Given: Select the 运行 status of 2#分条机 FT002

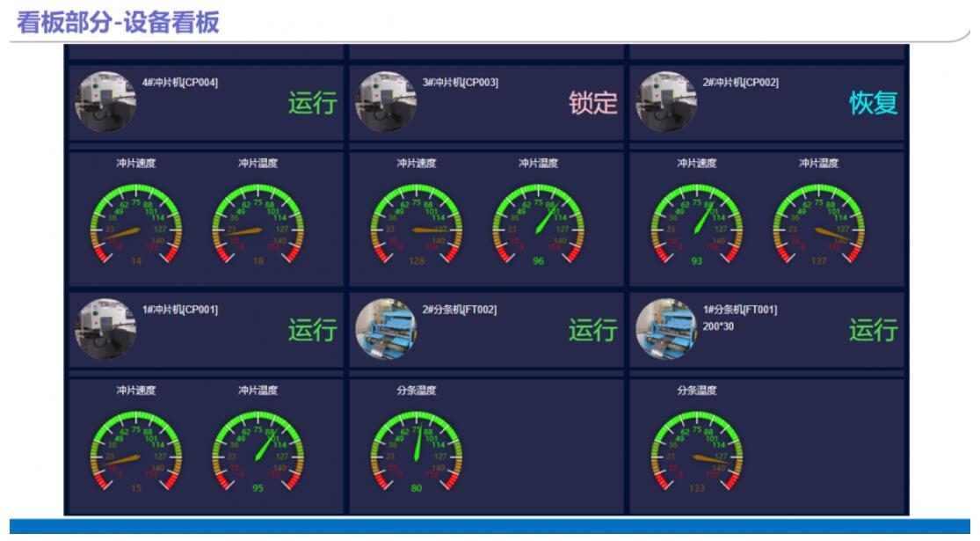Looking at the screenshot, I should pyautogui.click(x=592, y=331).
